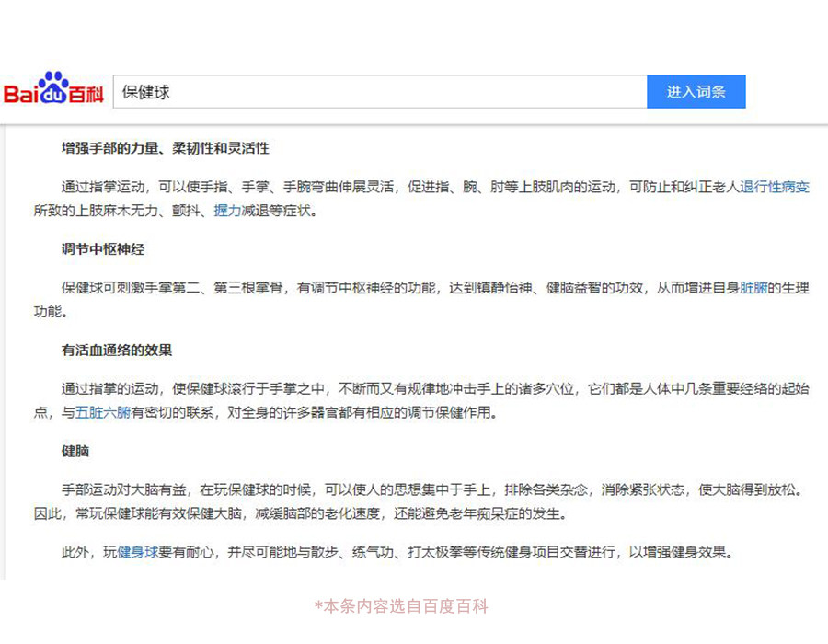
Task: Select the 健脑 heading
Action: (75, 451)
